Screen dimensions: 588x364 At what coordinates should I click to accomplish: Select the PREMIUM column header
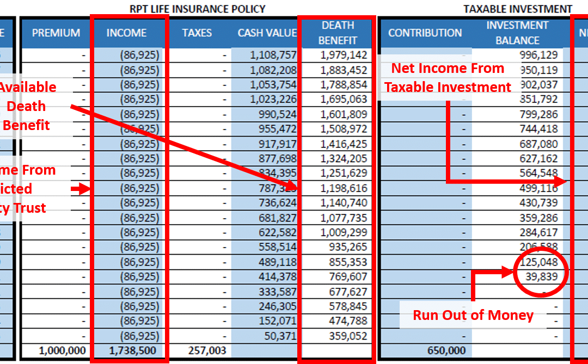click(x=56, y=33)
